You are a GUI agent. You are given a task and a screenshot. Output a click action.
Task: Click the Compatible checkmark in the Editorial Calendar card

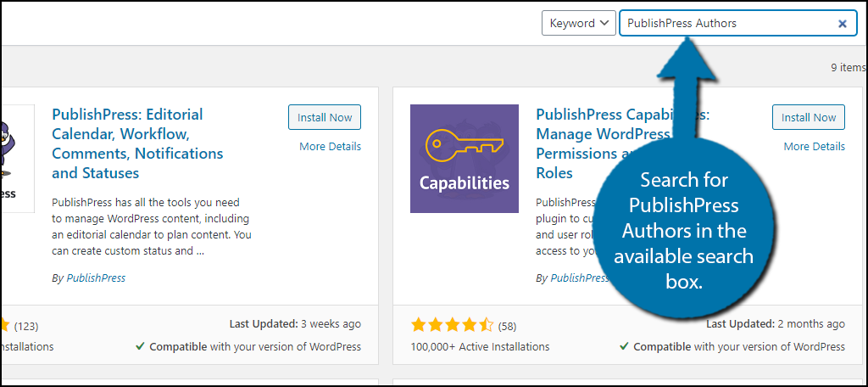pyautogui.click(x=139, y=346)
